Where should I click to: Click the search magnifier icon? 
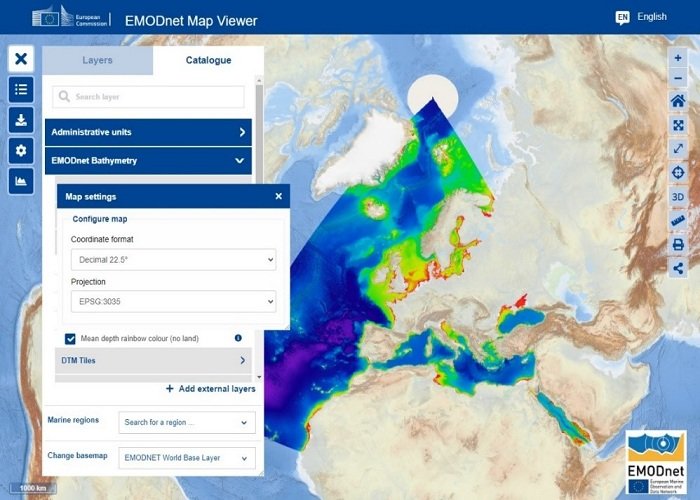click(x=64, y=96)
